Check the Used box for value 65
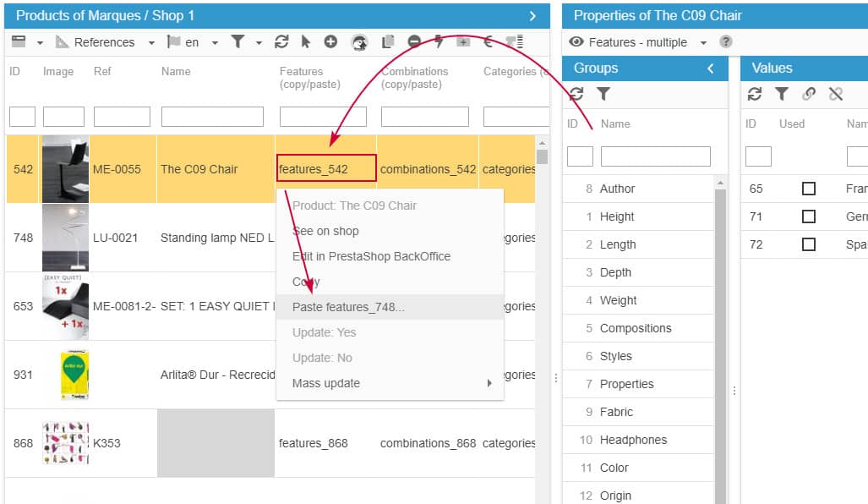The image size is (868, 504). pyautogui.click(x=808, y=189)
